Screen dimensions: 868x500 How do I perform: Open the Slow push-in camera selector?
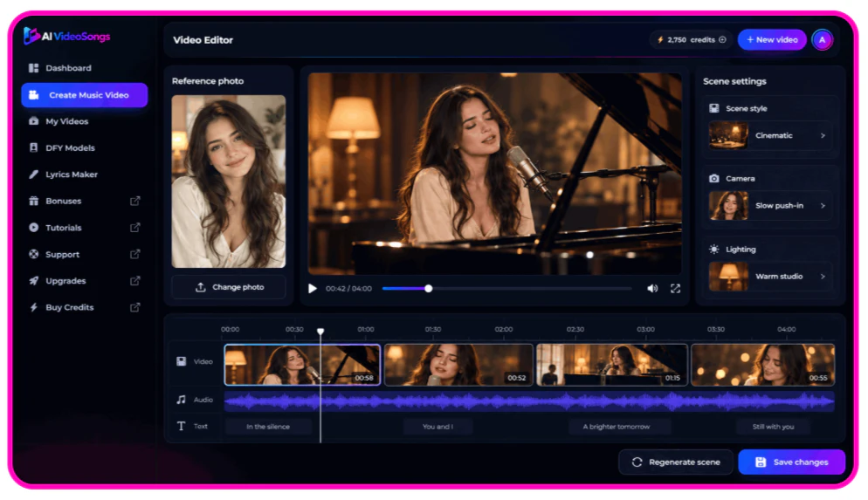[770, 206]
